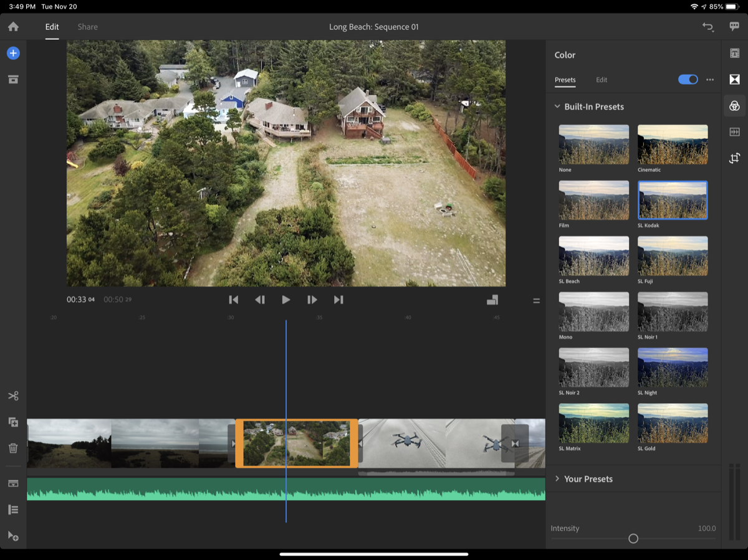748x560 pixels.
Task: Tap the Home icon
Action: click(x=13, y=27)
